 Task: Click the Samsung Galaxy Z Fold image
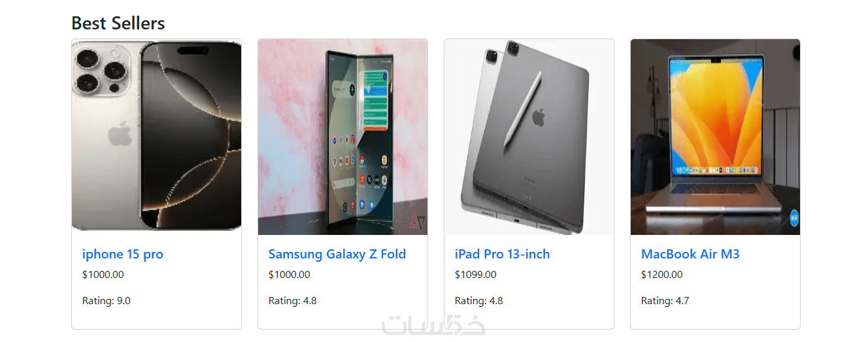click(342, 137)
